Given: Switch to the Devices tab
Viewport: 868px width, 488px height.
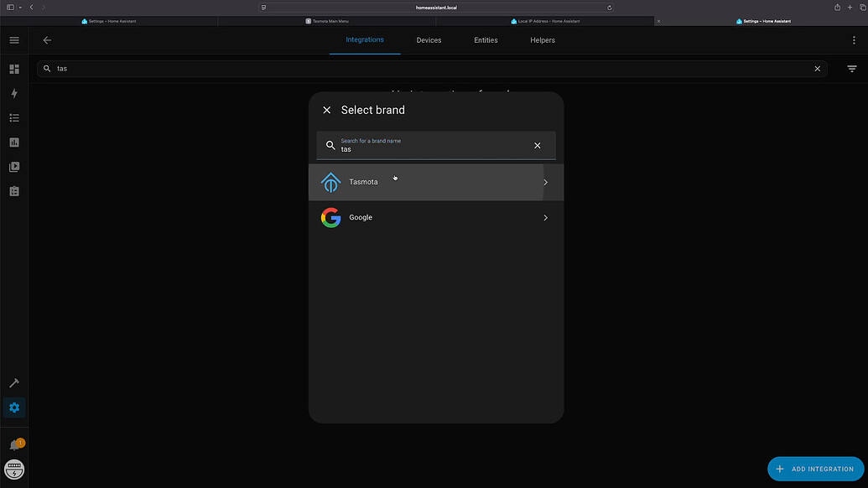Looking at the screenshot, I should pos(429,39).
